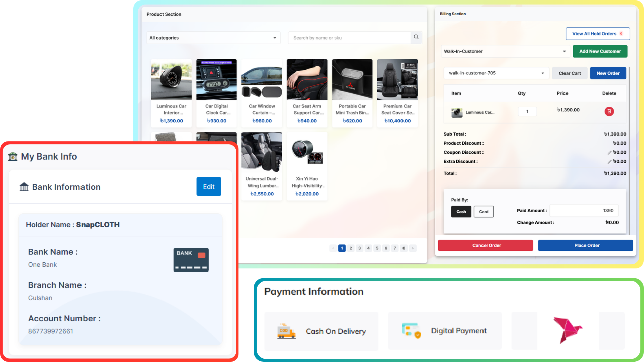
Task: Click the Gulshan branch name text
Action: (x=40, y=298)
